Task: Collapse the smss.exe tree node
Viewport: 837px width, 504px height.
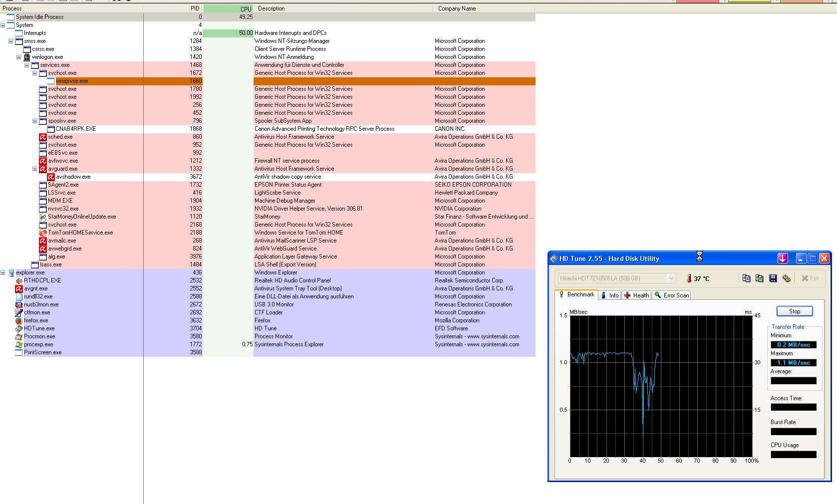Action: tap(11, 41)
